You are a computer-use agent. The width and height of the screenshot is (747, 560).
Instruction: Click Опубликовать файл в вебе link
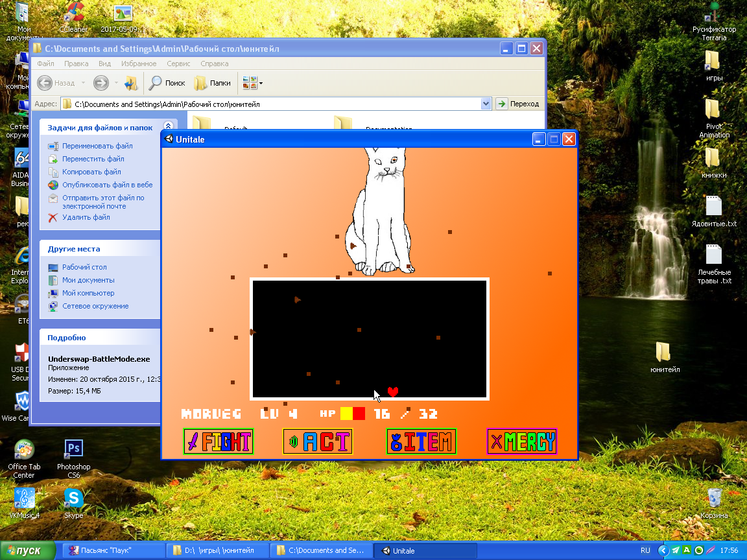click(x=107, y=184)
